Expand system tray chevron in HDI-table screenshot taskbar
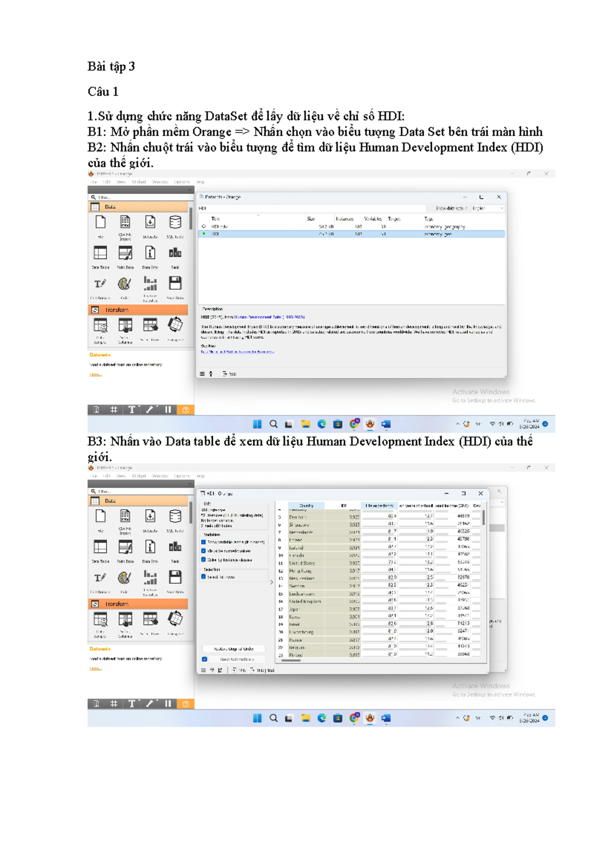Screen dimensions: 614x868 457,718
